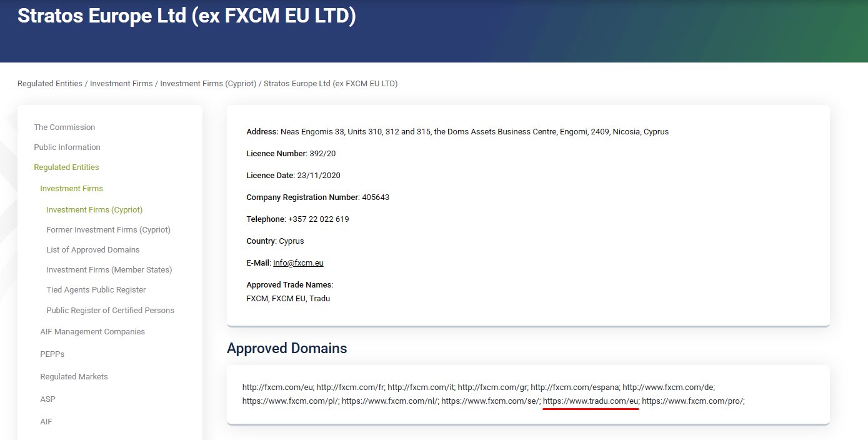Viewport: 868px width, 440px height.
Task: Expand 'Regulated Entities' sidebar section
Action: pos(66,167)
